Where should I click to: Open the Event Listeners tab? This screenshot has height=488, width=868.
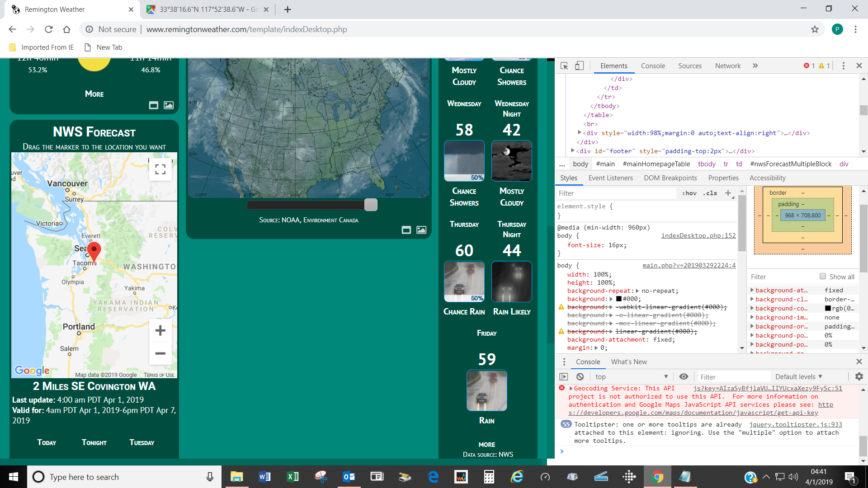point(610,178)
